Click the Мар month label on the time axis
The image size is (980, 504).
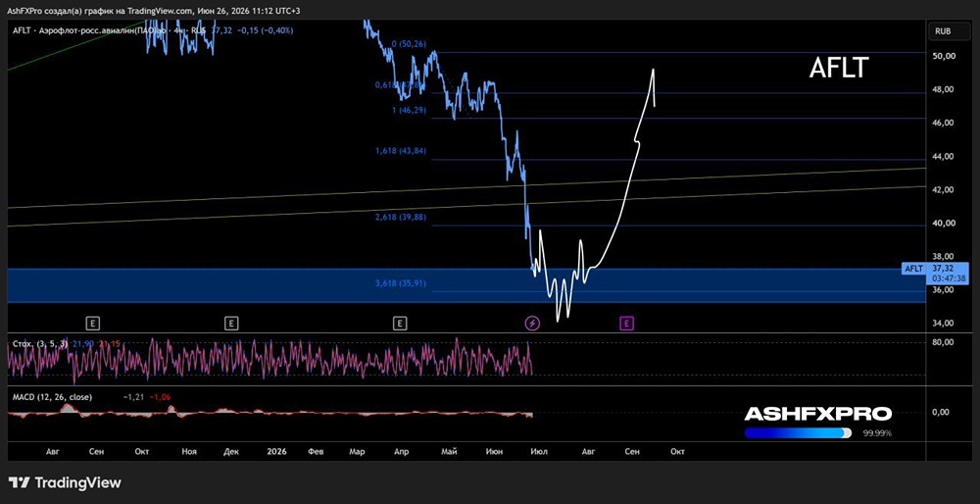[x=358, y=451]
